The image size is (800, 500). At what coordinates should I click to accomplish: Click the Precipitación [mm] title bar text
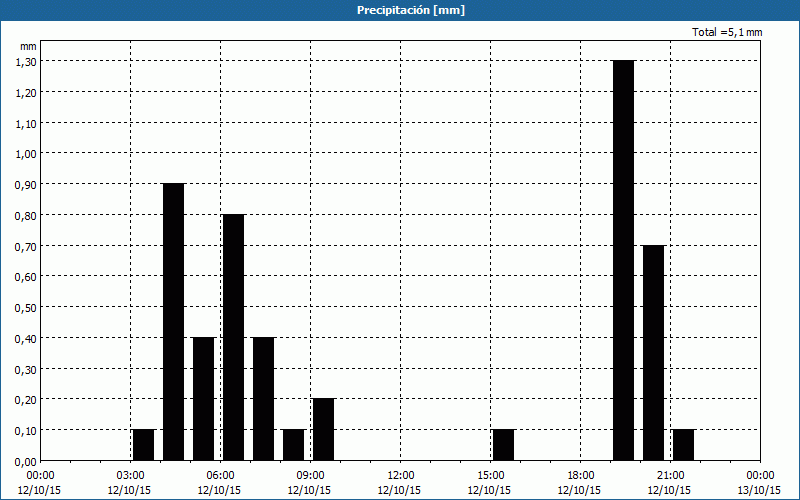coord(411,10)
